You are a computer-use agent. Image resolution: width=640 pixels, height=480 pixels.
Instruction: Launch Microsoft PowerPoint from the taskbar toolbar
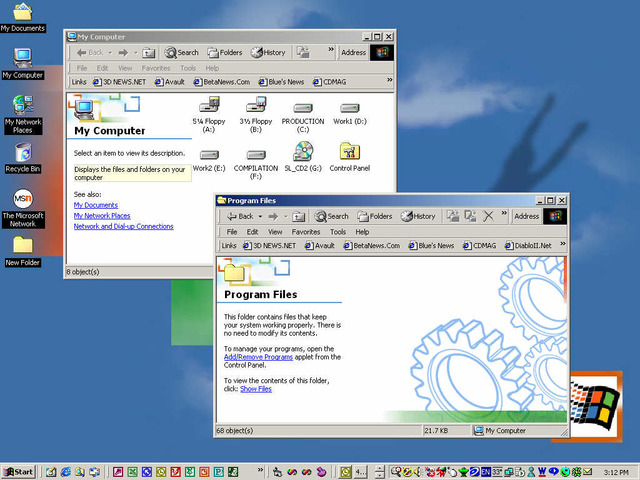204,472
